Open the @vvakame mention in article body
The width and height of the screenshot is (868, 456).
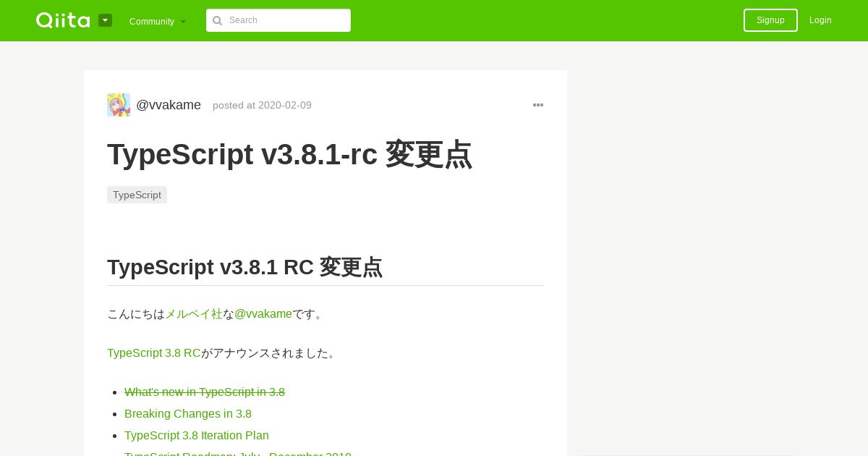point(263,314)
